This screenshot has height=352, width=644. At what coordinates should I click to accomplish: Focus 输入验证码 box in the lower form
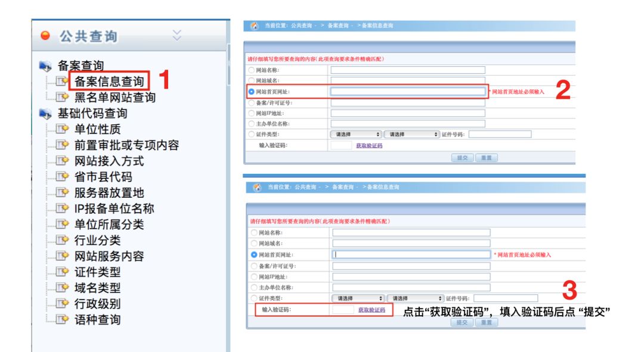click(x=343, y=310)
